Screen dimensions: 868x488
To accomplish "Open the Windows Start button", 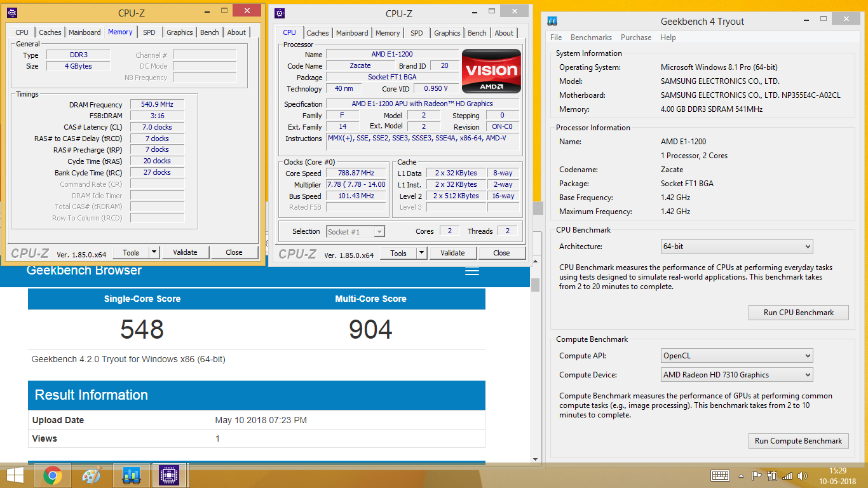I will coord(15,475).
